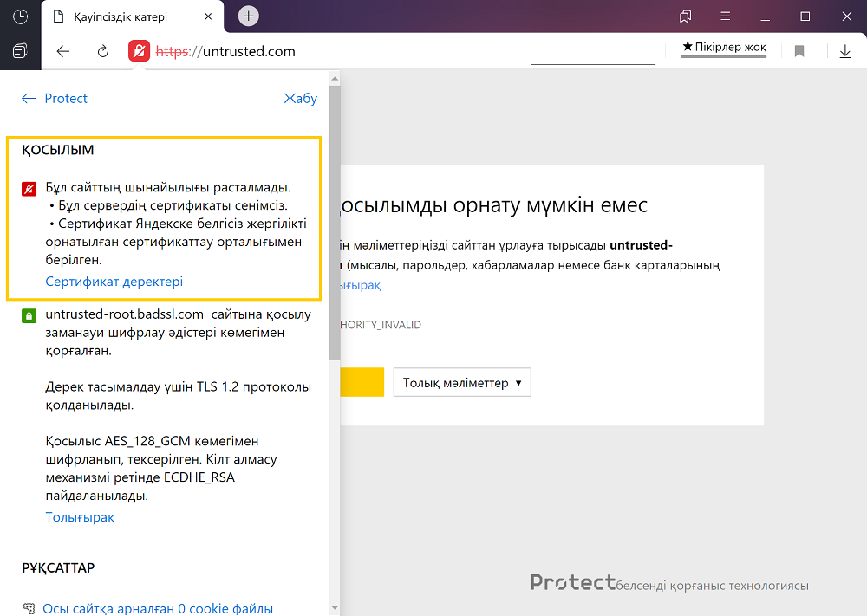
Task: Open the Сертификат деректері link
Action: pyautogui.click(x=114, y=282)
